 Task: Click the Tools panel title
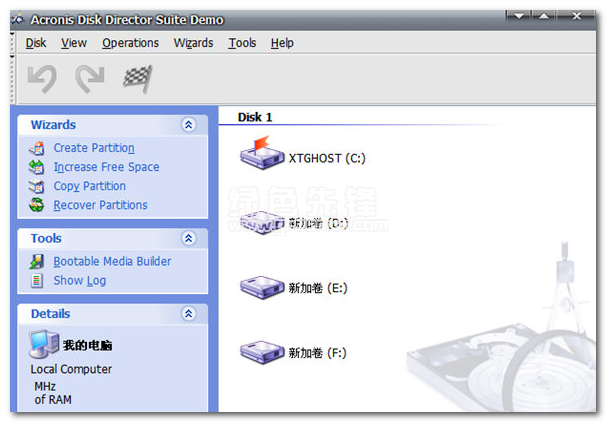tap(46, 238)
